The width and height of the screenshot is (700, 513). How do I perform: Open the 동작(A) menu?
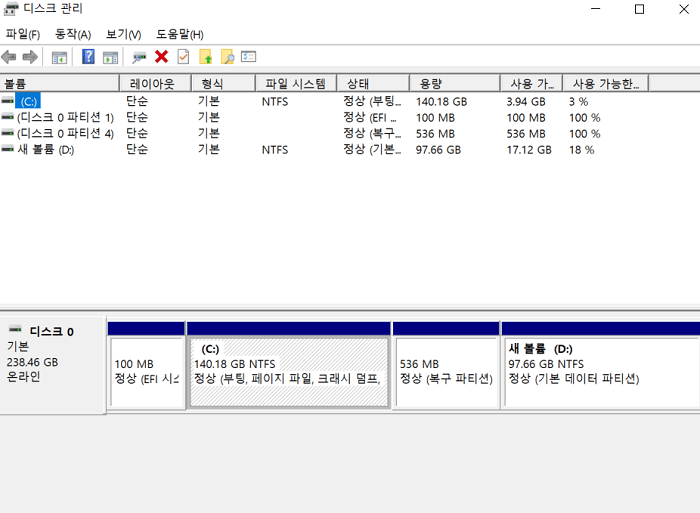click(x=73, y=34)
